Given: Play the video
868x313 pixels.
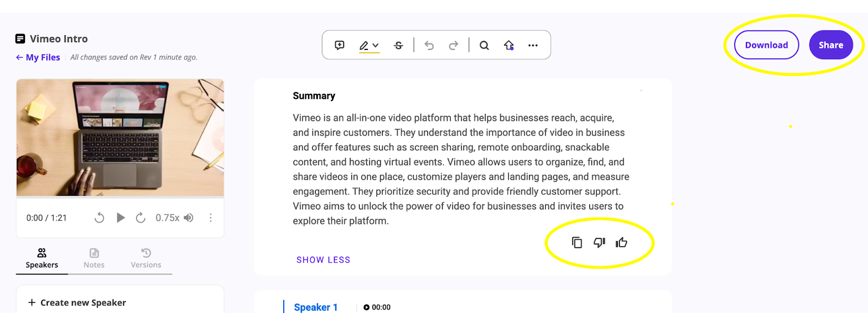Looking at the screenshot, I should pyautogui.click(x=120, y=218).
